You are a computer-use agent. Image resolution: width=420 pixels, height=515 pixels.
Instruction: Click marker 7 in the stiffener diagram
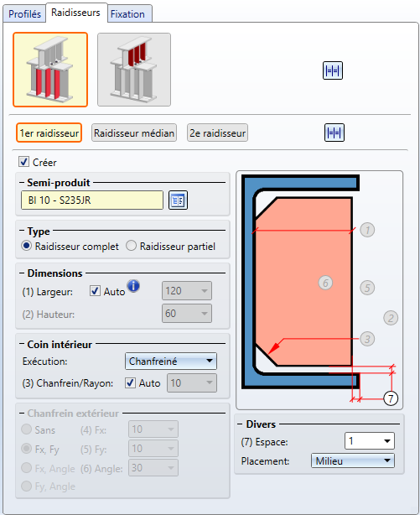coord(391,398)
